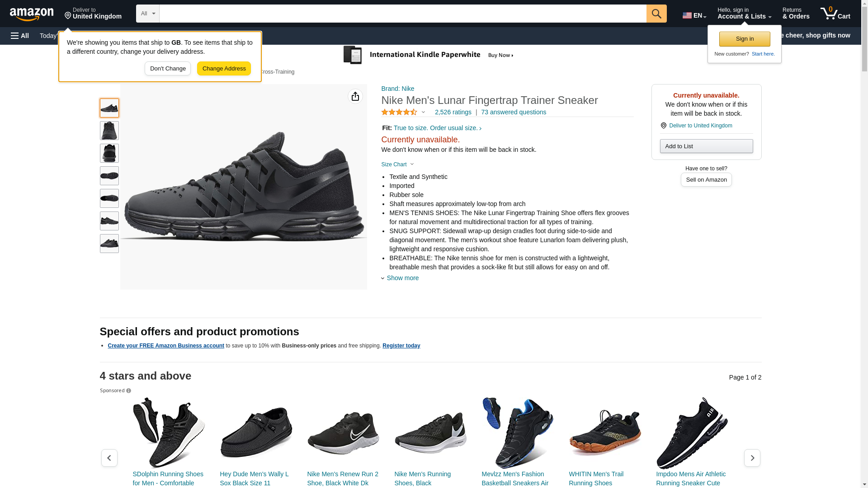Open the star rating breakdown dropdown
This screenshot has width=868, height=488.
423,112
